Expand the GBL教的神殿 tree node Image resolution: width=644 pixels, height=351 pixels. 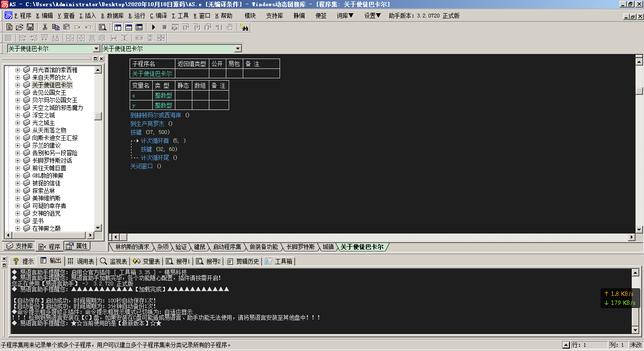[x=18, y=175]
